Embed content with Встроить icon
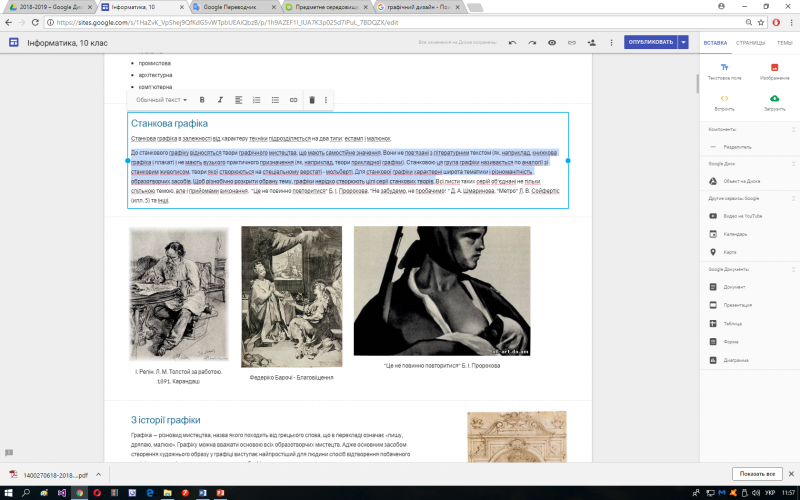Screen dimensions: 800x500 [x=724, y=103]
